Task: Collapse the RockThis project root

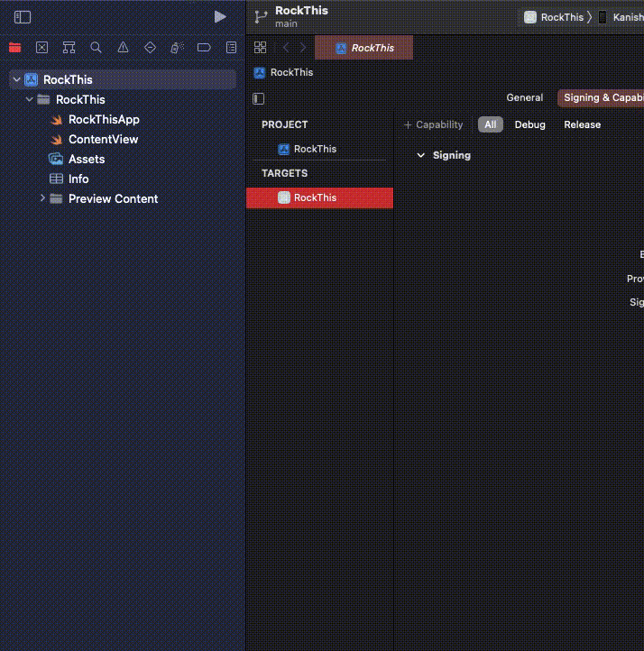Action: click(16, 79)
